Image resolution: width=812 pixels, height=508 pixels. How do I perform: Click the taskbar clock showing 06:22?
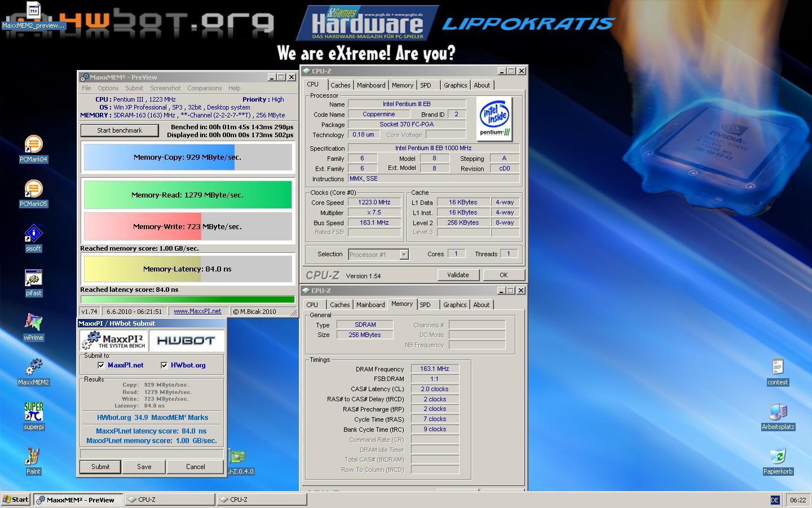pos(798,500)
